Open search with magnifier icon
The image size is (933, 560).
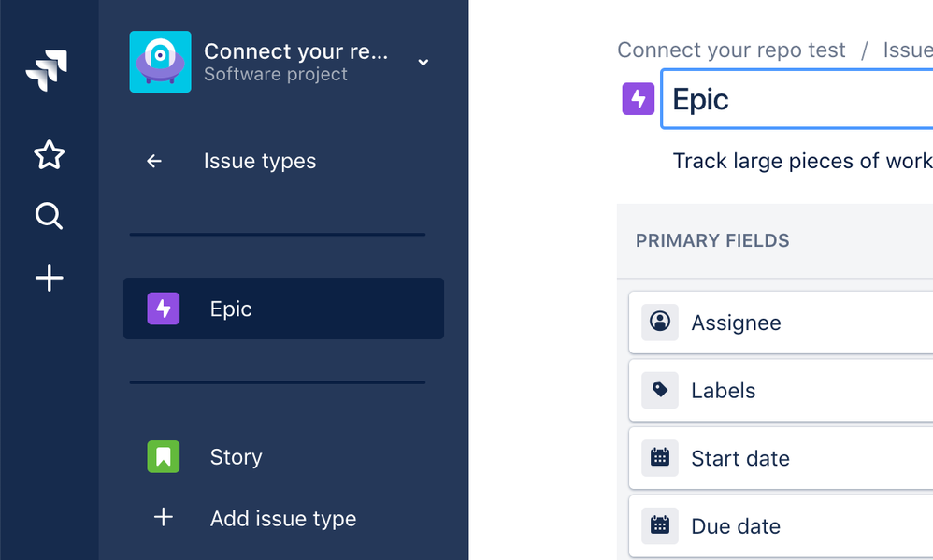[49, 217]
